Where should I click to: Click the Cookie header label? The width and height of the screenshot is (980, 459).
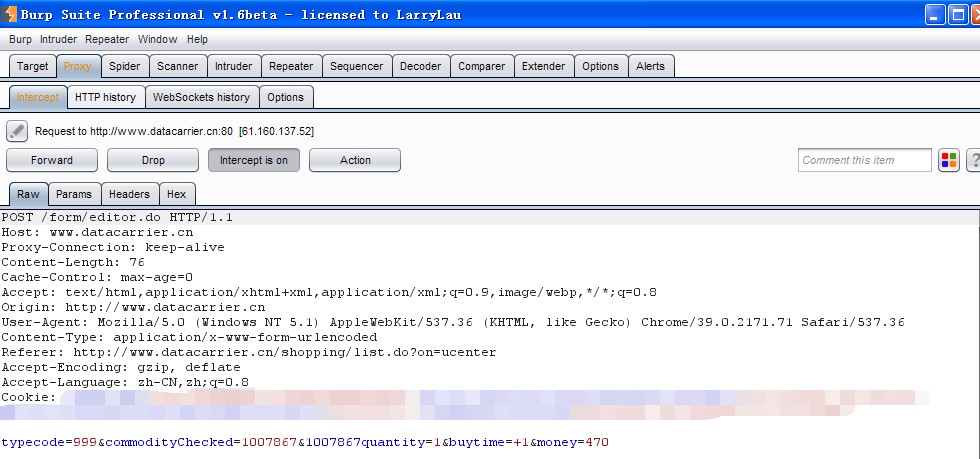coord(29,398)
